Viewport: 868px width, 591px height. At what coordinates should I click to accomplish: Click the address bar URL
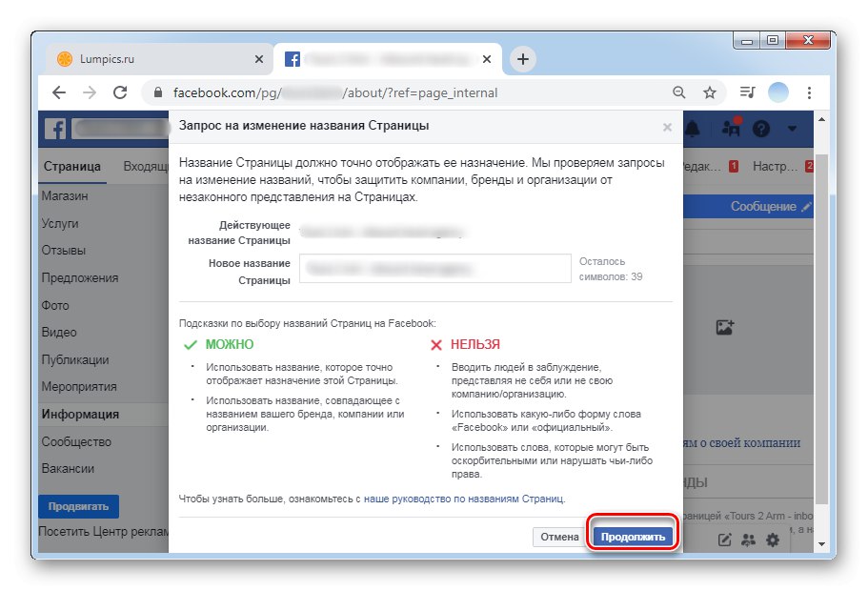[335, 92]
